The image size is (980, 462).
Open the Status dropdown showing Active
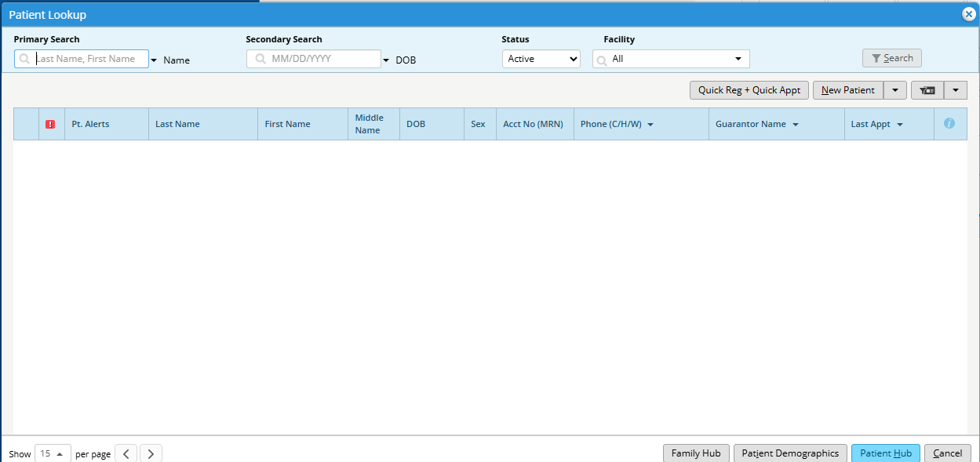(541, 59)
